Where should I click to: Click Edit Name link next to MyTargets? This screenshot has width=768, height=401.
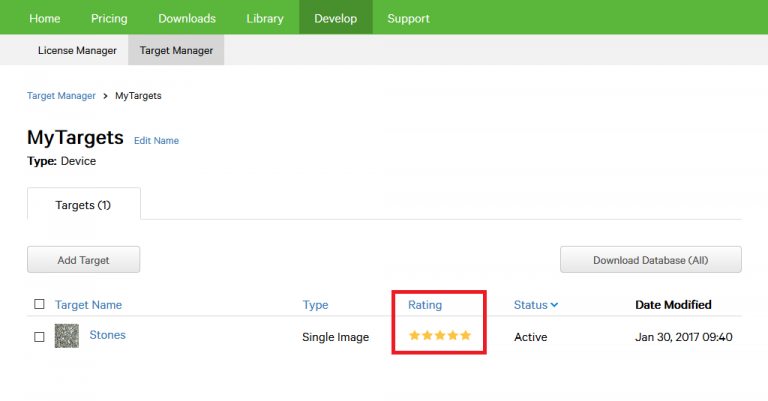[156, 141]
